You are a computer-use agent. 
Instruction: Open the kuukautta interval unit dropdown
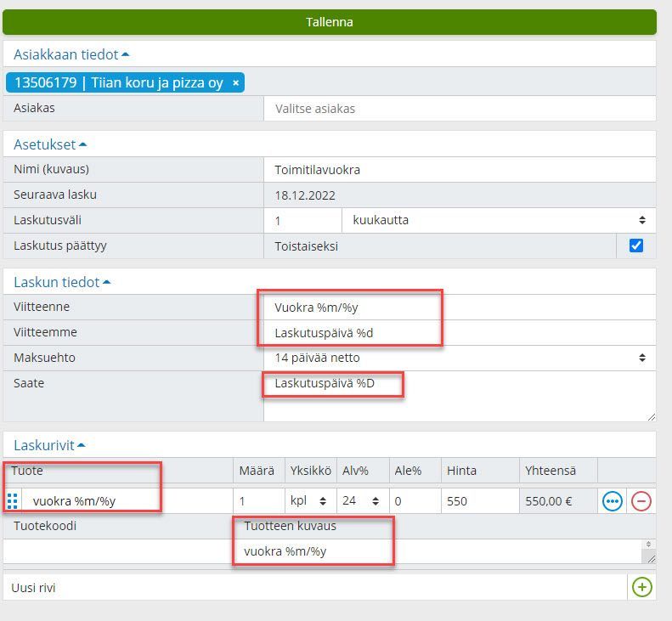(x=499, y=220)
